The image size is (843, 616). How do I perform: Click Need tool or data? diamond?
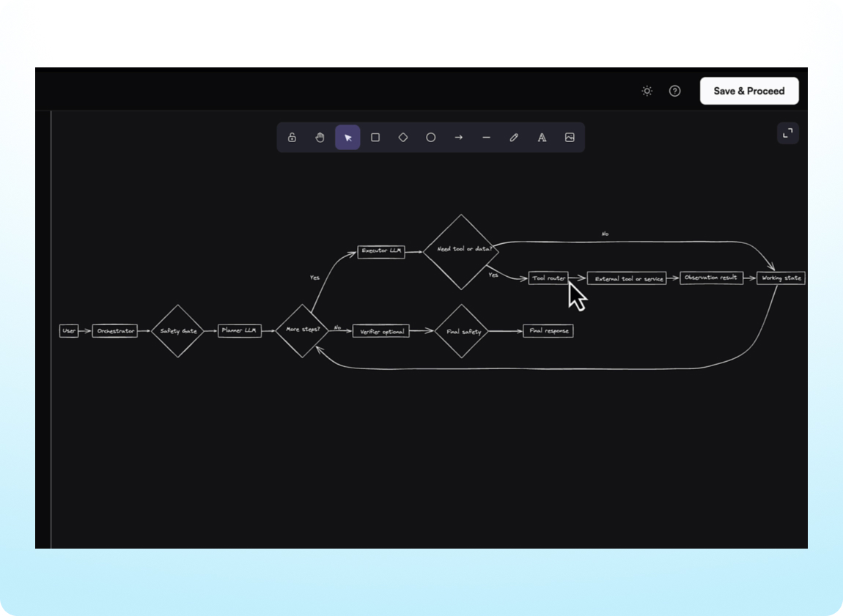tap(461, 251)
